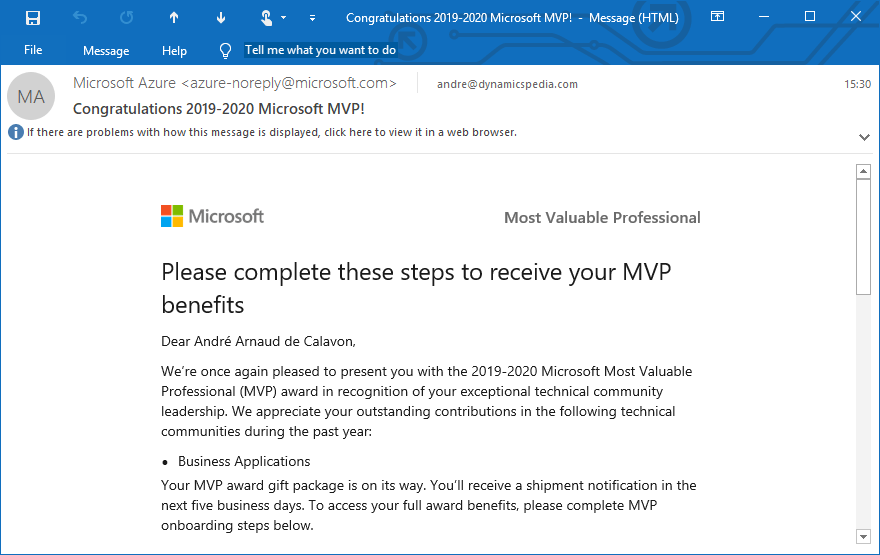
Task: Click 'Most Valuable Professional' heading text
Action: [602, 218]
